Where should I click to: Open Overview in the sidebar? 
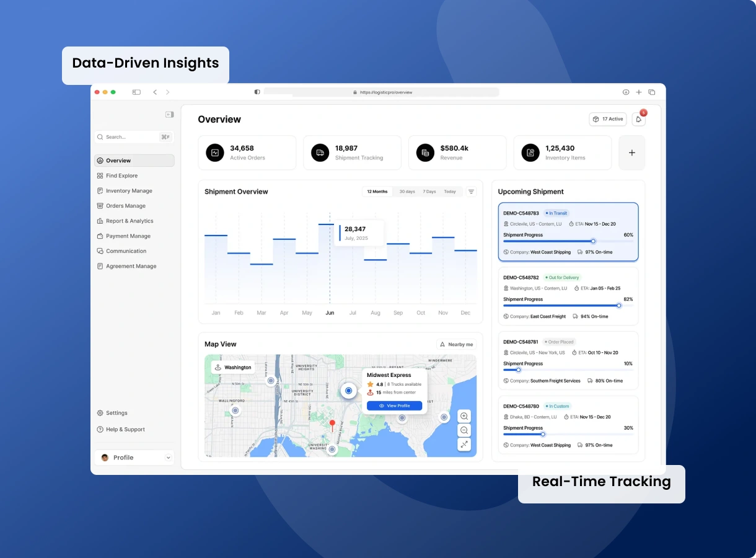(134, 161)
